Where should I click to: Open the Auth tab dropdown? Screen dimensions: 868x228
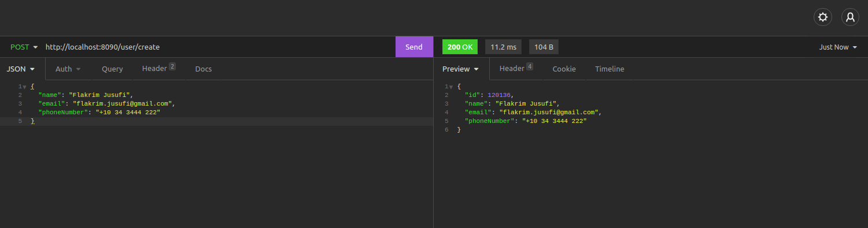tap(68, 69)
